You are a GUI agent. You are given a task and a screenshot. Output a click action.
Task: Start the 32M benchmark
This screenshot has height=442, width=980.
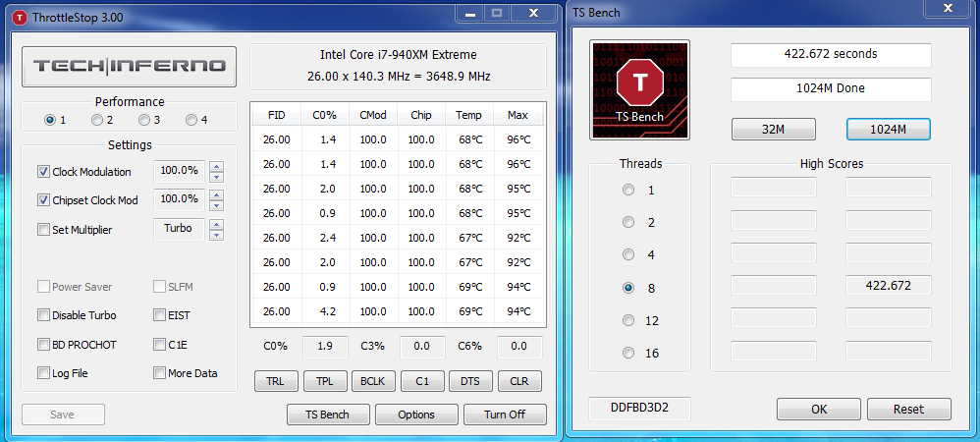tap(774, 130)
